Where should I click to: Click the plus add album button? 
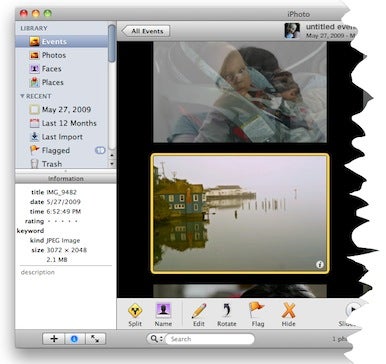click(54, 339)
